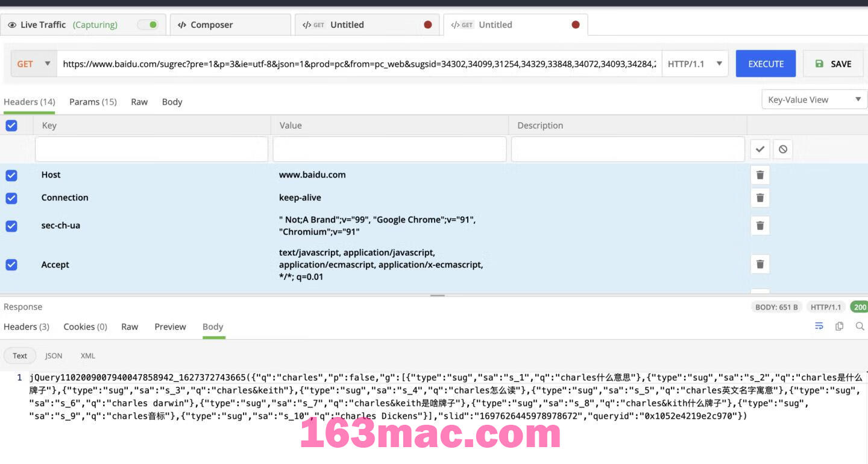Click the keep-alive header value
Image resolution: width=868 pixels, height=464 pixels.
(x=300, y=197)
